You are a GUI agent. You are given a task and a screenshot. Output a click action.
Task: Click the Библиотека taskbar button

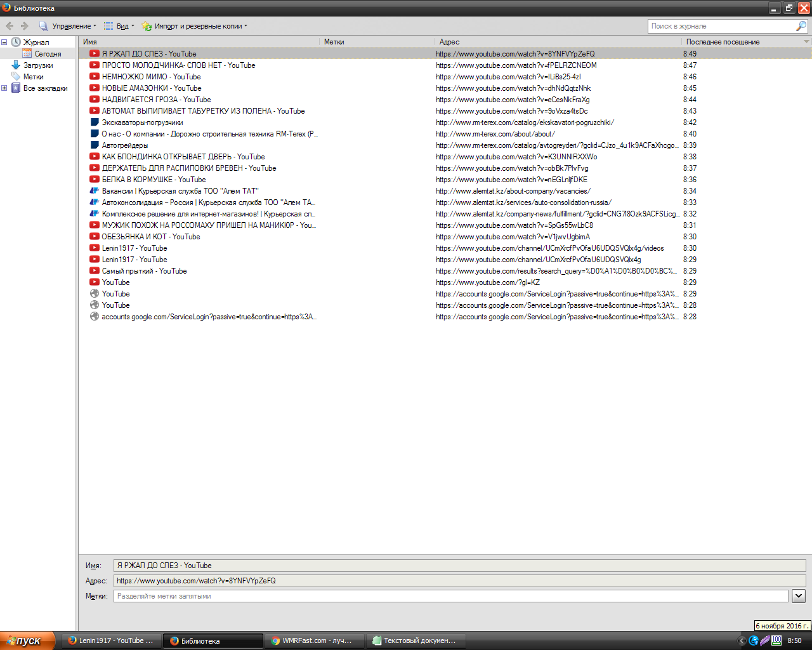pyautogui.click(x=213, y=641)
